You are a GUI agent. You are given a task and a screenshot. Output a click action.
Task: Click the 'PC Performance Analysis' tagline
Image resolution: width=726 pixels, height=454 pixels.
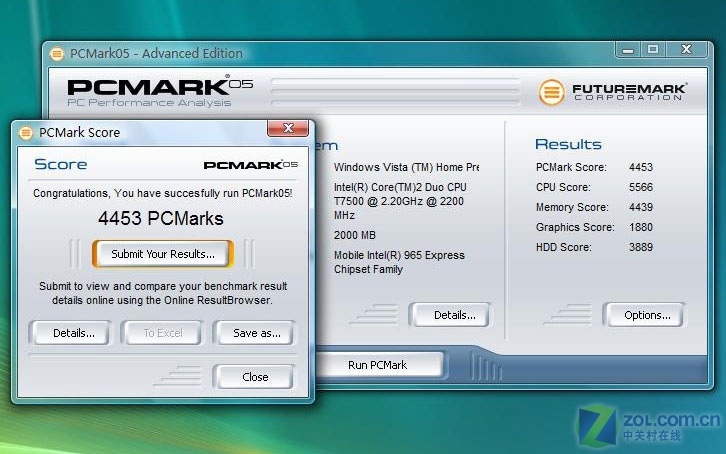(149, 103)
